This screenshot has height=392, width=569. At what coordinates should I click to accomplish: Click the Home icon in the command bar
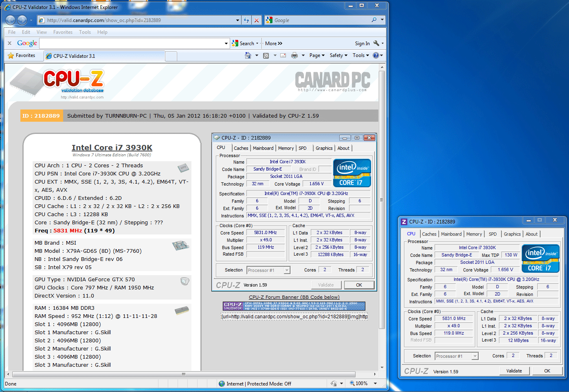248,55
